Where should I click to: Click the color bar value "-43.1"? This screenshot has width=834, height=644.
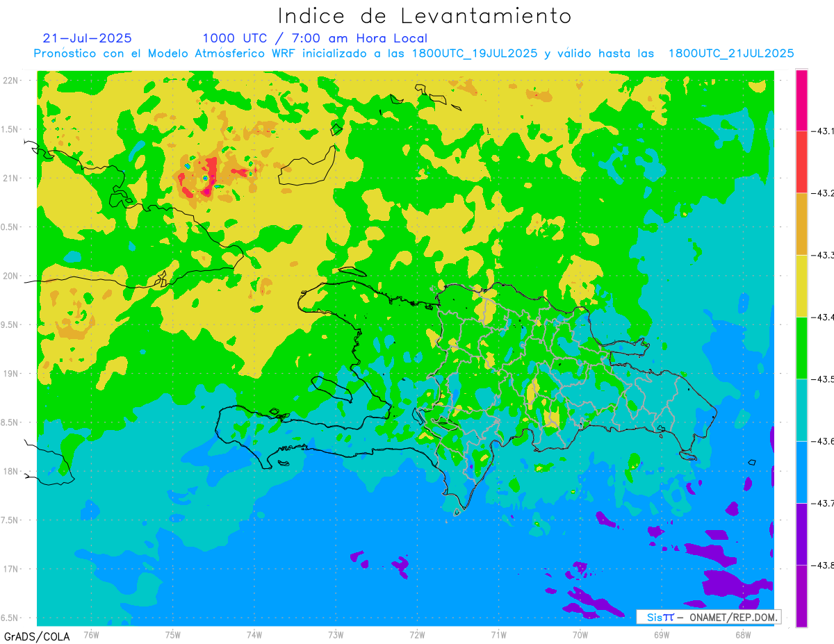[x=823, y=131]
